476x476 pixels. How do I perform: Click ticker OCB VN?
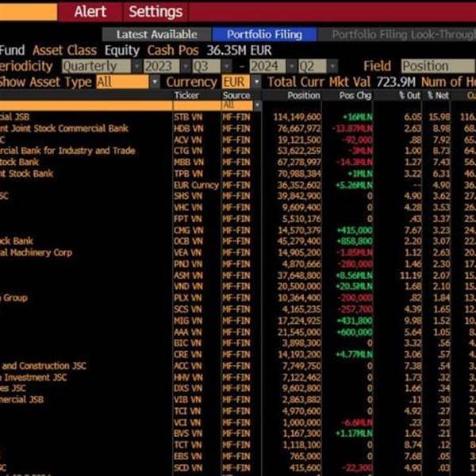(x=188, y=241)
